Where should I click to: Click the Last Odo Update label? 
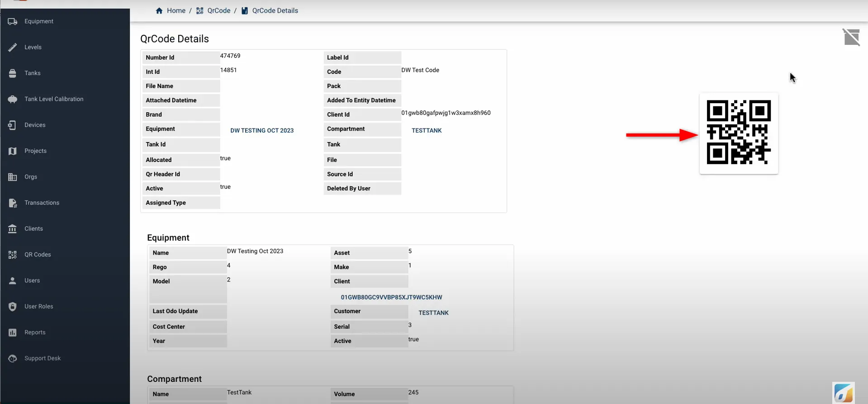(x=175, y=311)
